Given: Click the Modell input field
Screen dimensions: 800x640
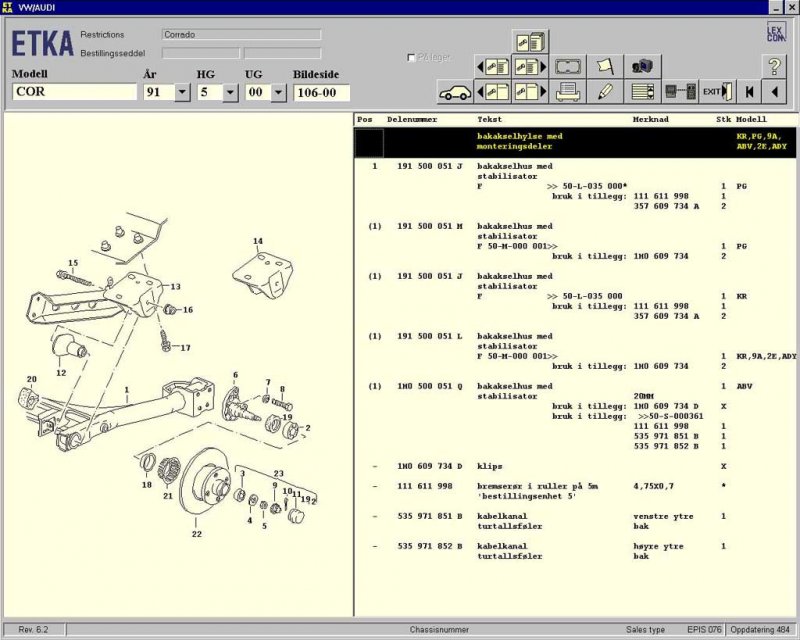Looking at the screenshot, I should (75, 92).
